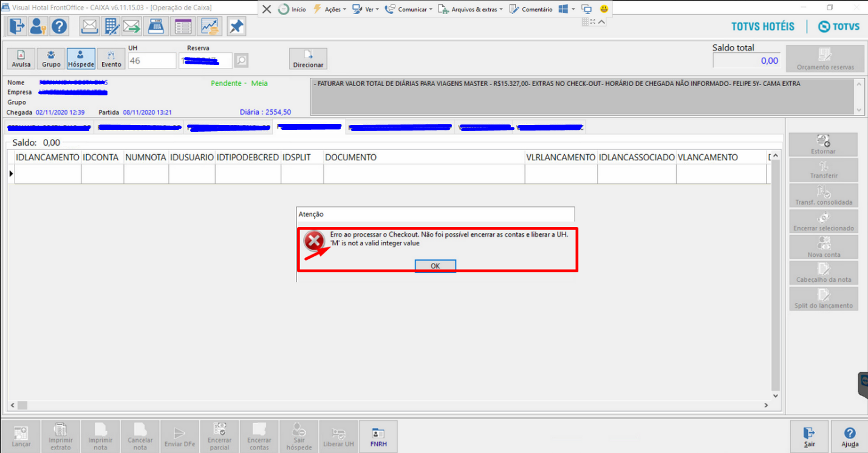Click Início in the remote session bar
The image size is (868, 453).
pos(292,9)
